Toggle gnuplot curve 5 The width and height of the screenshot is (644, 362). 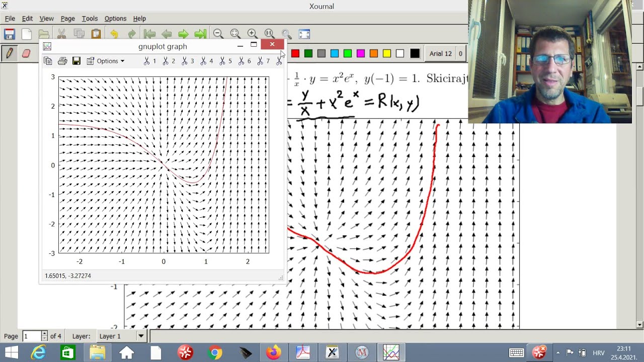click(226, 61)
